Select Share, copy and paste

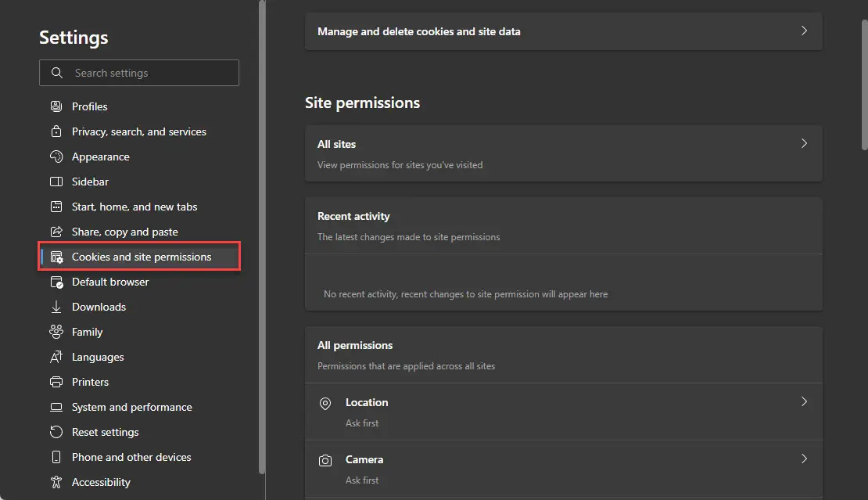(x=139, y=232)
